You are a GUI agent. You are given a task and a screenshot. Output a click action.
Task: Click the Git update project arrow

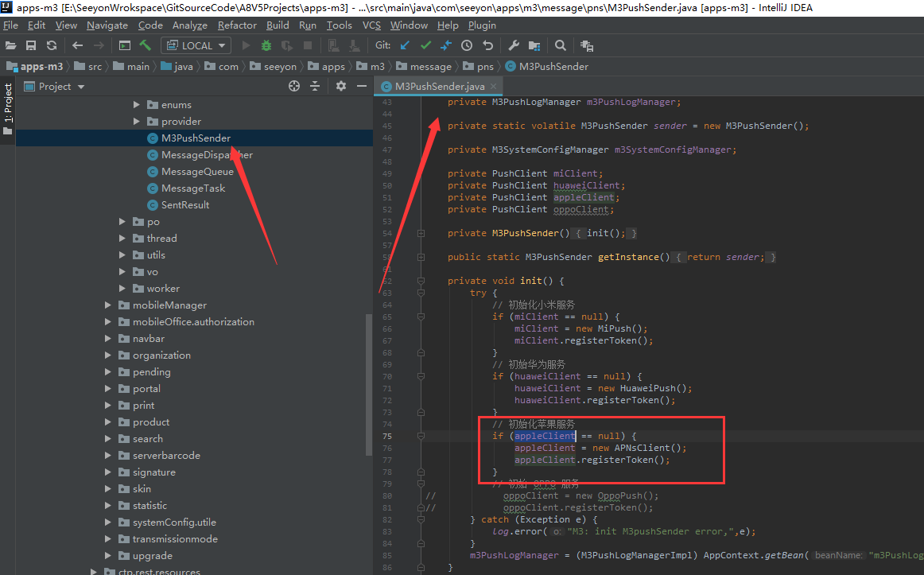[x=406, y=45]
